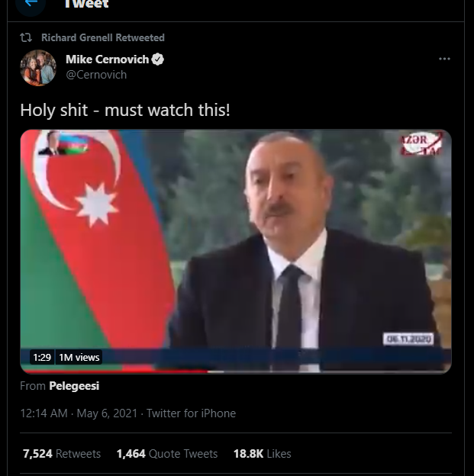Open the @Cernovich handle link
The image size is (474, 476).
pyautogui.click(x=96, y=75)
